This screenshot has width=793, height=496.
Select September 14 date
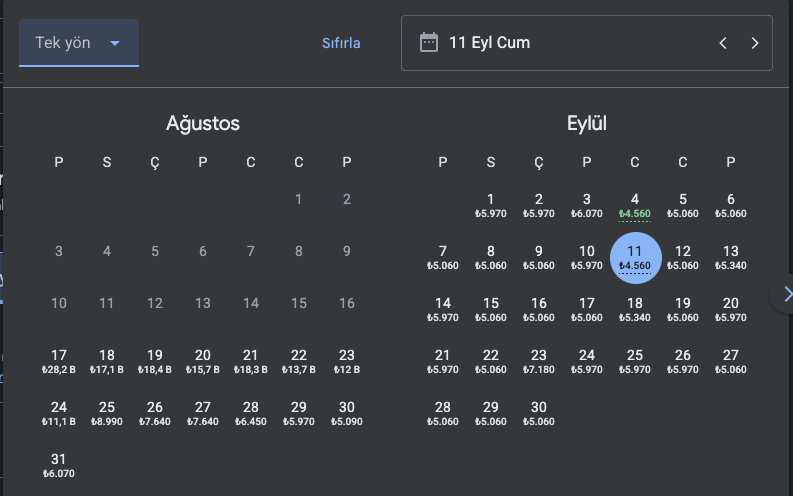coord(443,310)
